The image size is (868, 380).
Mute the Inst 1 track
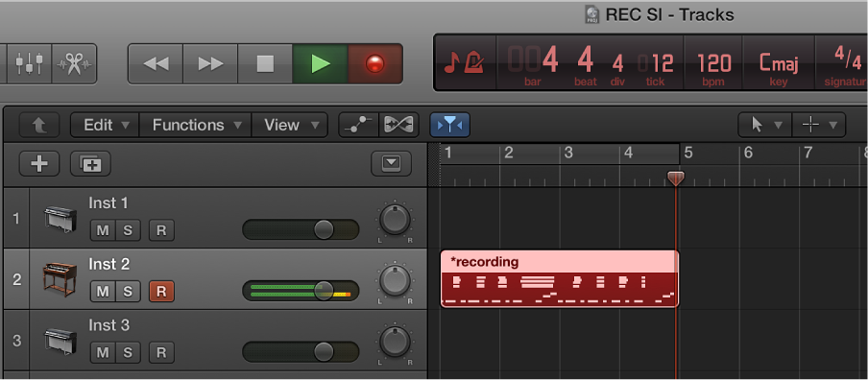click(x=103, y=230)
